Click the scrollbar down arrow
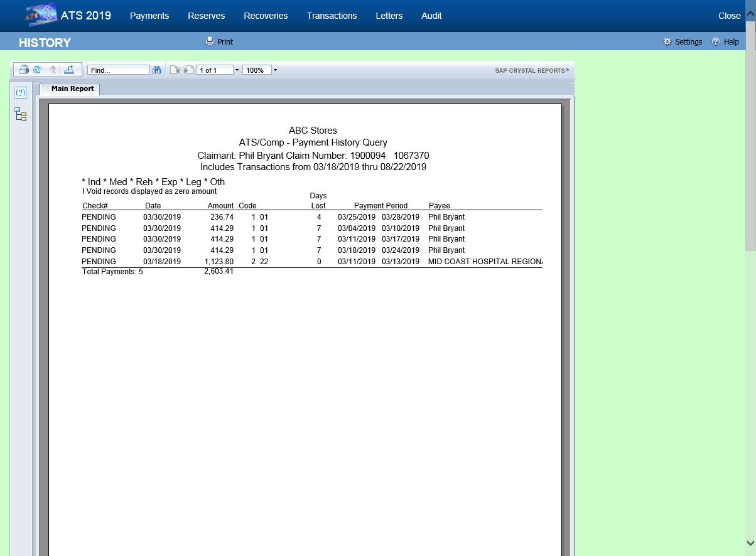The height and width of the screenshot is (556, 756). (750, 543)
